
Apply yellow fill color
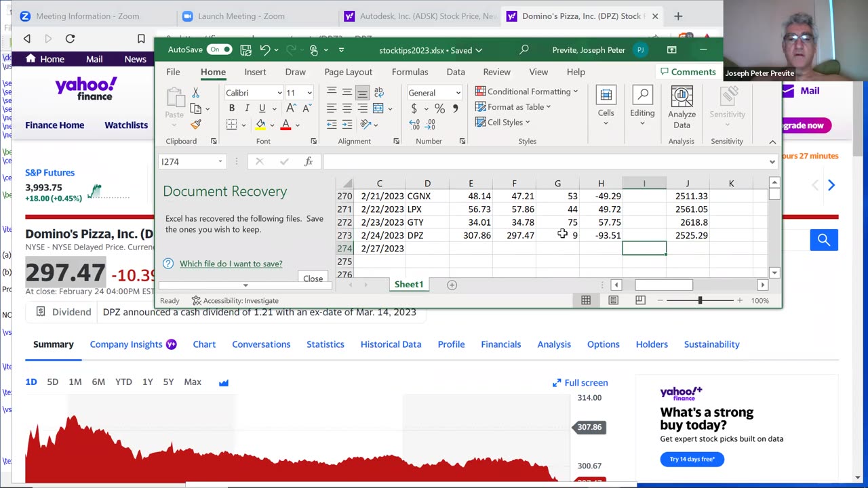pos(260,124)
